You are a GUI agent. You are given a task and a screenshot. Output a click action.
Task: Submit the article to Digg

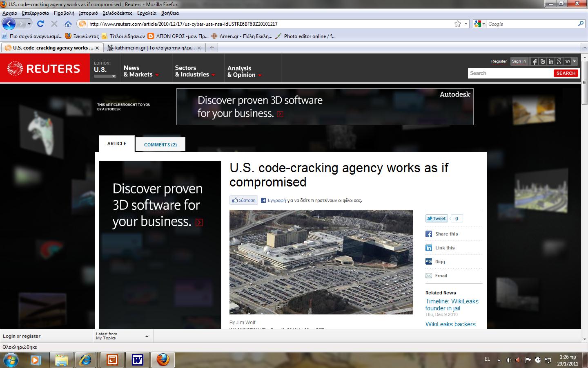[x=435, y=262]
